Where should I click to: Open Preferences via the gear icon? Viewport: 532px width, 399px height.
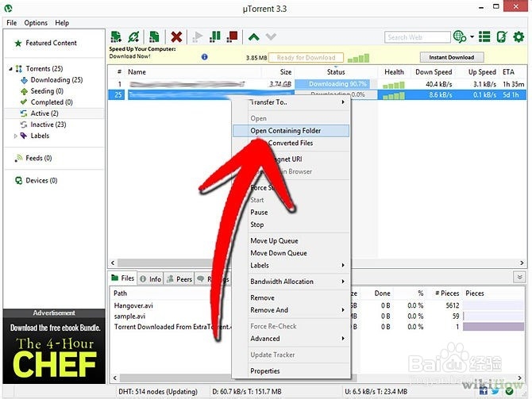point(519,36)
